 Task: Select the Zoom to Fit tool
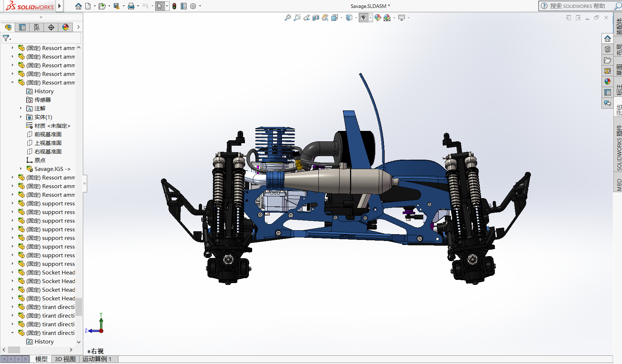pos(287,18)
